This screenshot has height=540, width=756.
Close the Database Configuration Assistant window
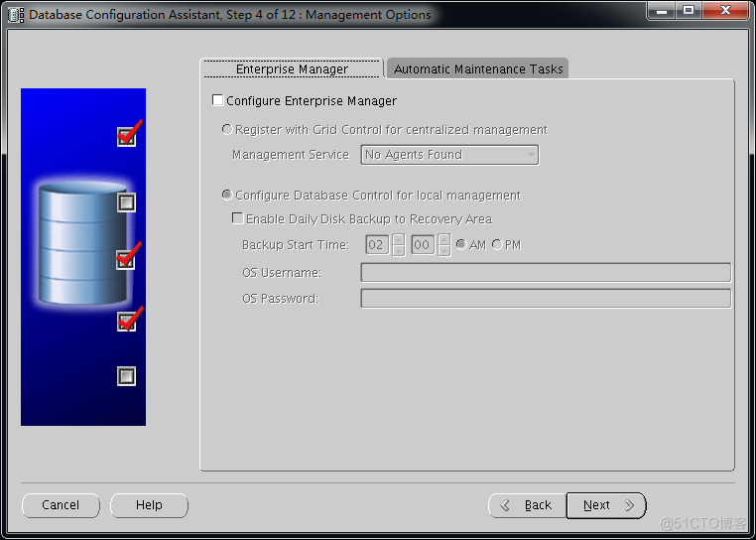[x=725, y=10]
